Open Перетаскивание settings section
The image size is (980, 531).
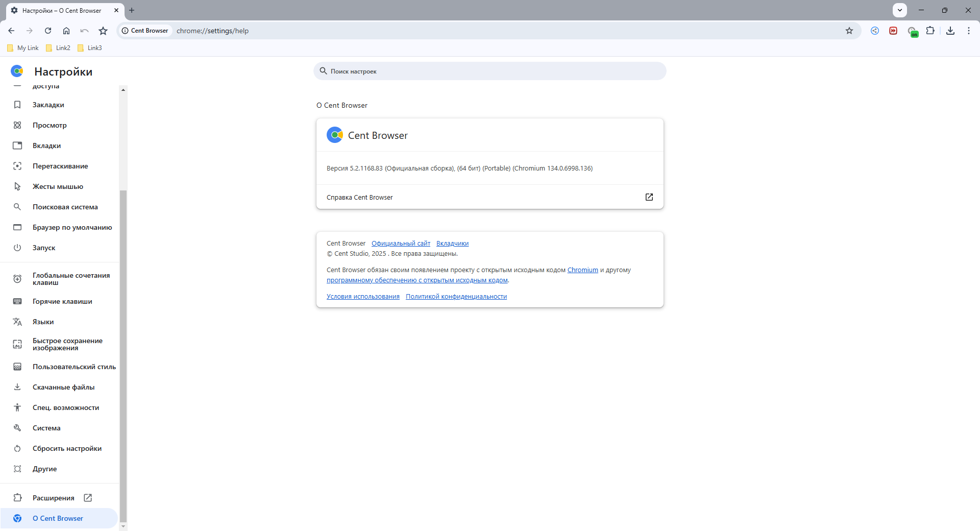pyautogui.click(x=59, y=166)
